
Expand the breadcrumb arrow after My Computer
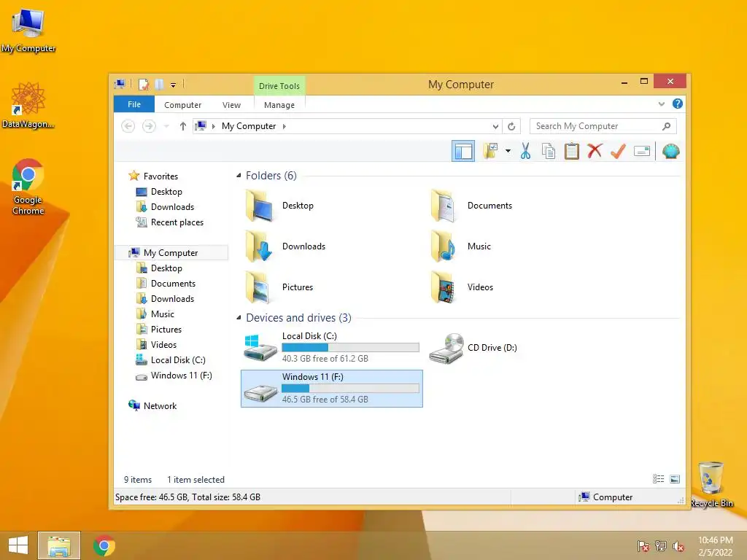tap(285, 126)
